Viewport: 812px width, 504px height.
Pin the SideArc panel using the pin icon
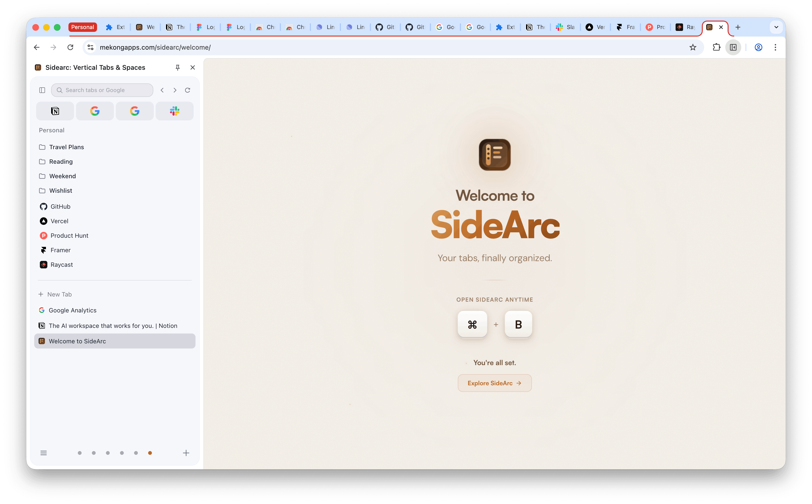(178, 67)
